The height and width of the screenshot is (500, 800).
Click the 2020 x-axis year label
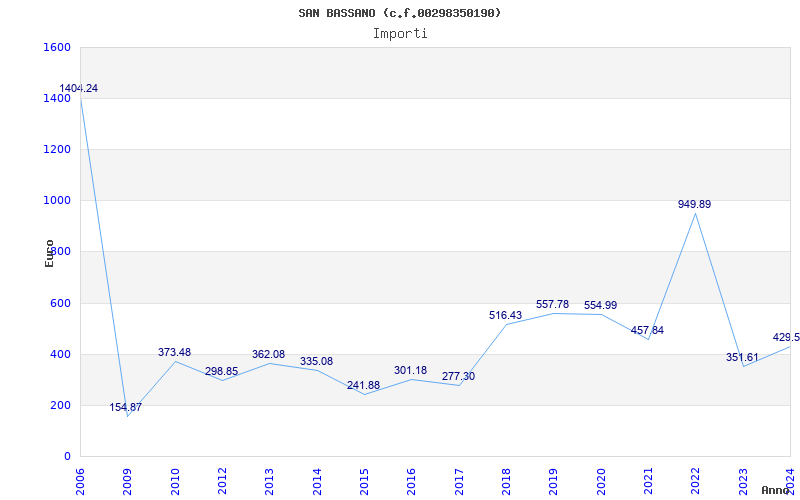pos(601,481)
